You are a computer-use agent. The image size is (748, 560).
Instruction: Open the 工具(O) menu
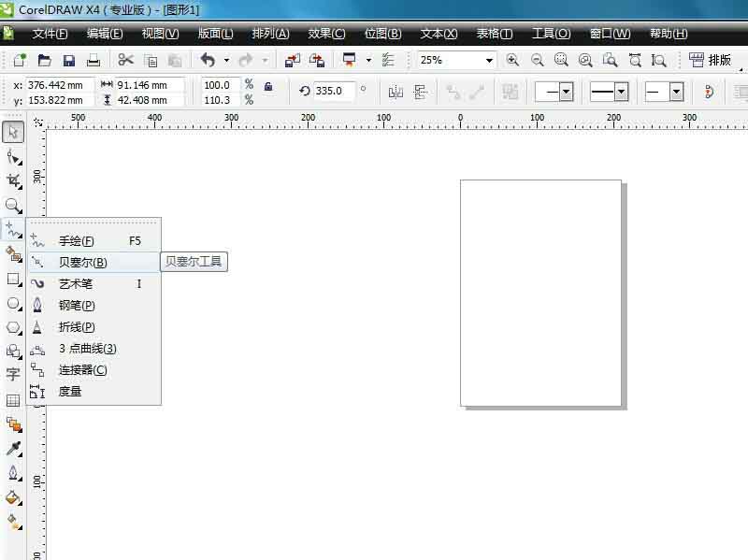pos(551,34)
